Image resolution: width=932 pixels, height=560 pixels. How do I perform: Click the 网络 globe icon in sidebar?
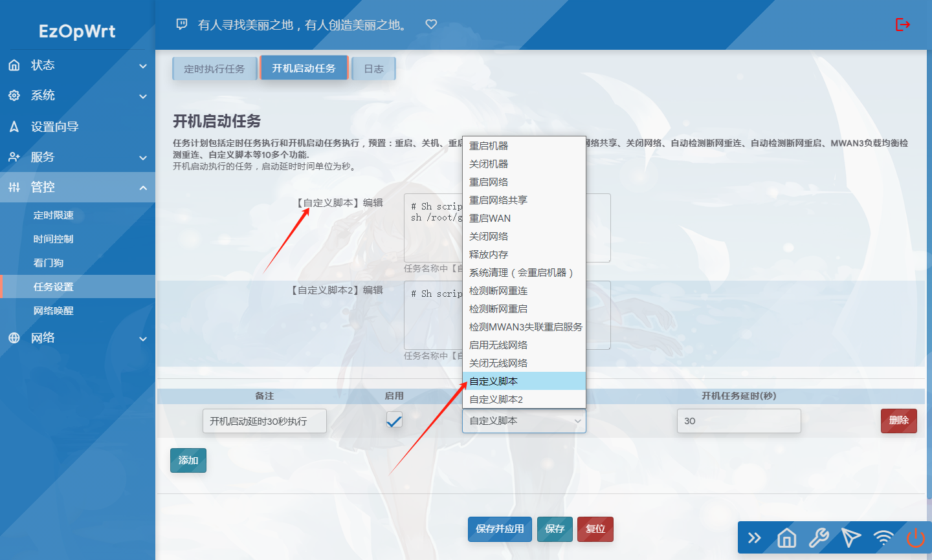click(14, 338)
